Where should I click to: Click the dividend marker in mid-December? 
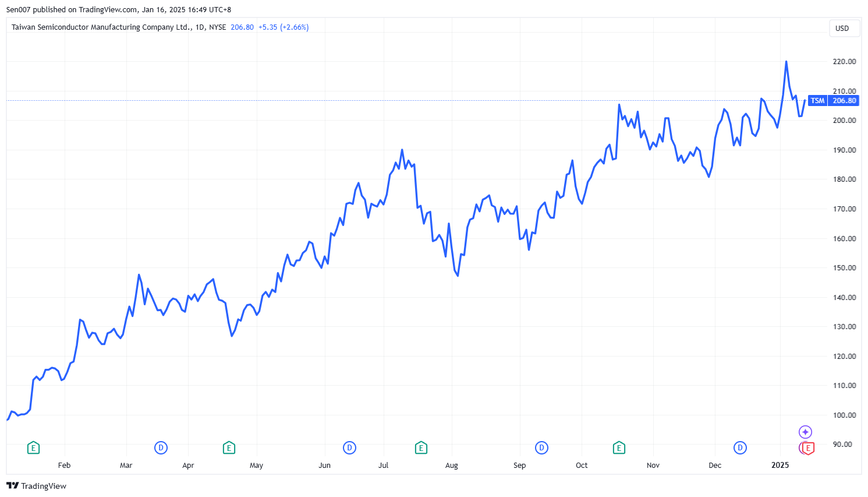tap(740, 447)
